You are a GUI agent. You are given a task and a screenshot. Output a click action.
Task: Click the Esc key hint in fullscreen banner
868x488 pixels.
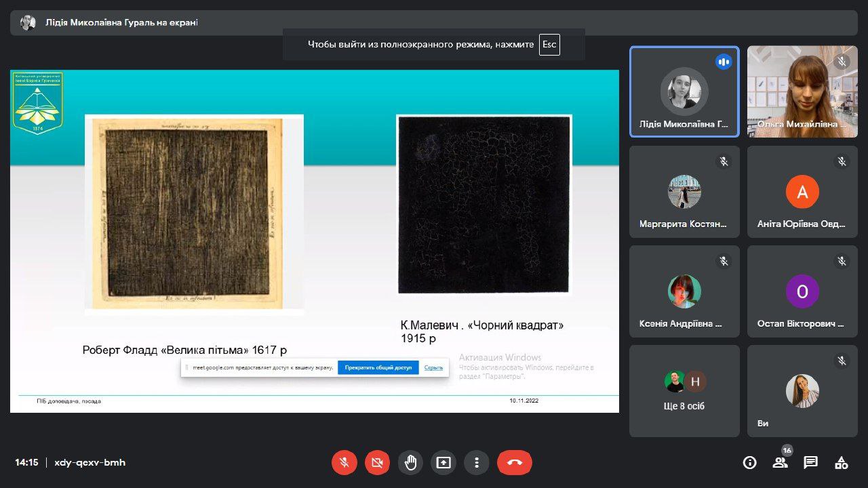pos(549,45)
